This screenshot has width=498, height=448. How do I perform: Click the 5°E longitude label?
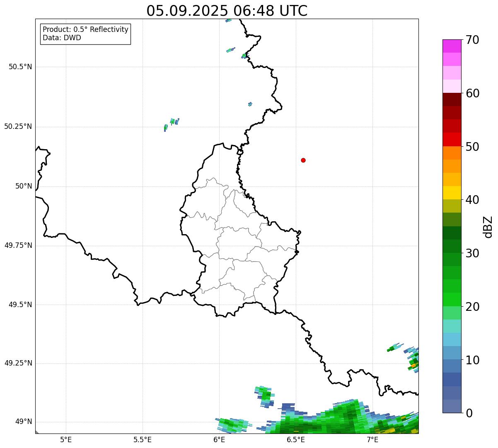click(66, 439)
